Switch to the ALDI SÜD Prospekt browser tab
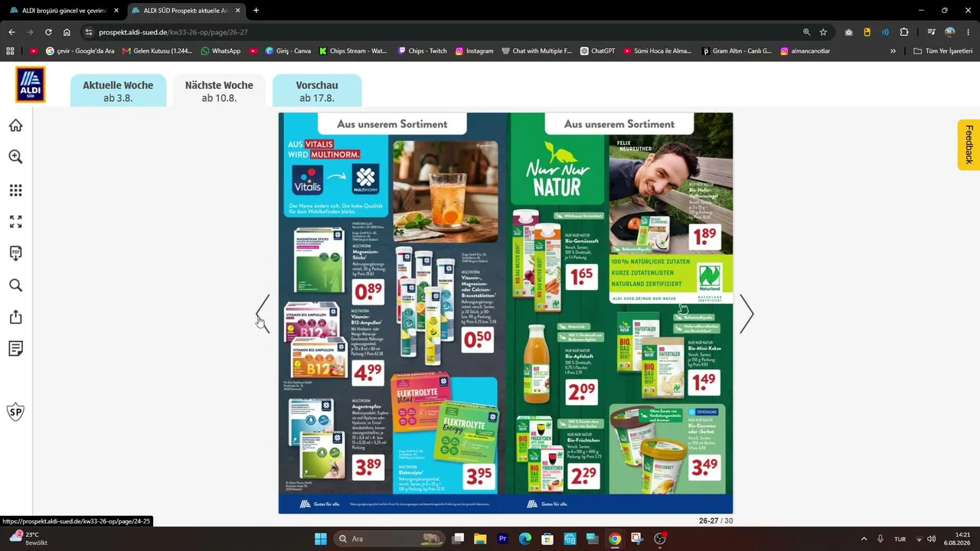Image resolution: width=980 pixels, height=551 pixels. click(185, 11)
